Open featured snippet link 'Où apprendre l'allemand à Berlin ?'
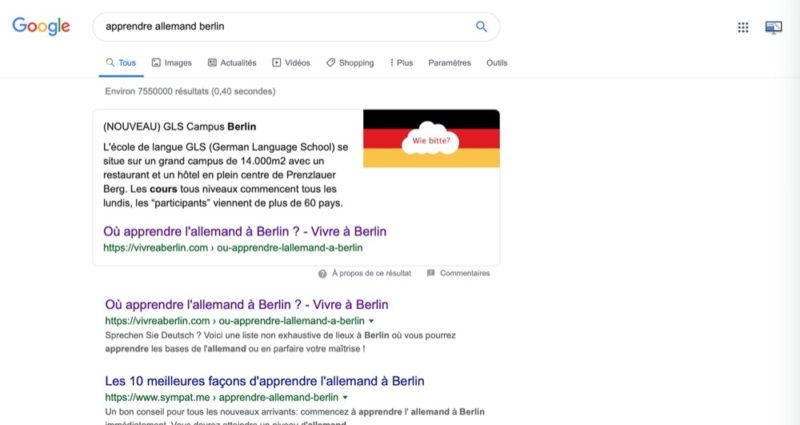The image size is (800, 425). (245, 232)
